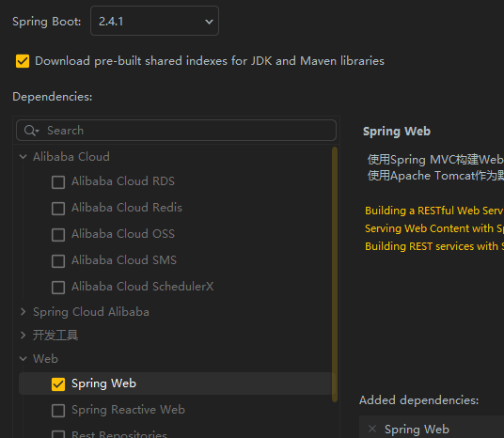Image resolution: width=504 pixels, height=438 pixels.
Task: Click the search magnifier icon
Action: coord(30,131)
